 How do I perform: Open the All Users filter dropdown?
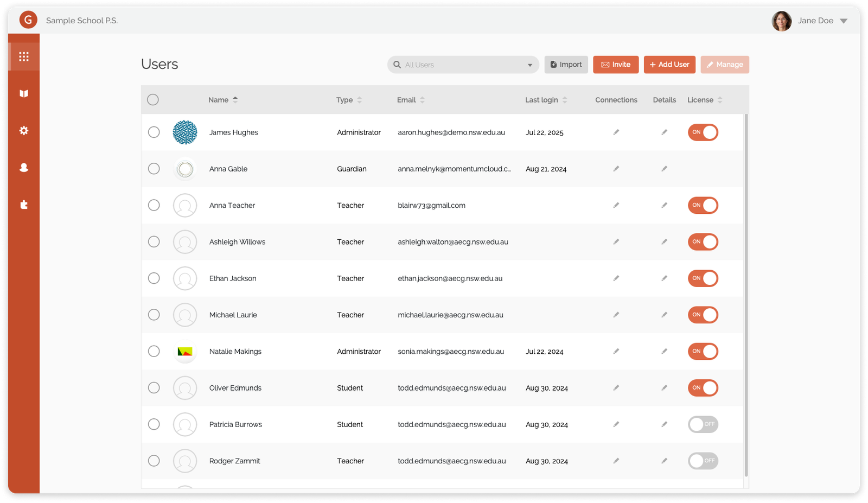[529, 65]
